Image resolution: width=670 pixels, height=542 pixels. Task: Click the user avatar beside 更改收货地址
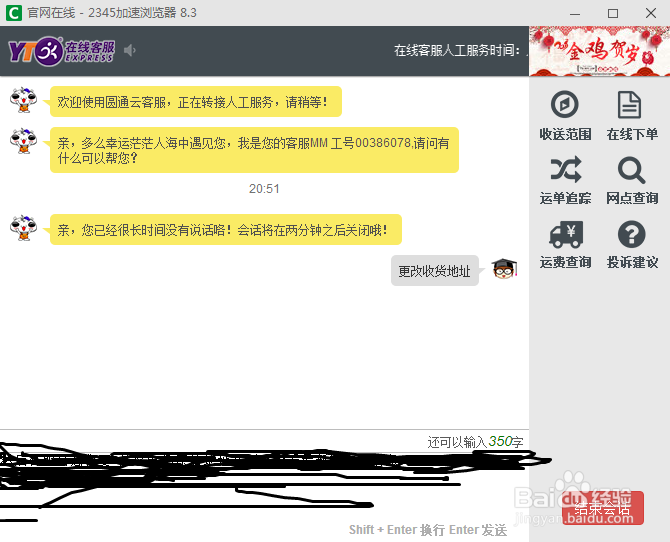504,268
